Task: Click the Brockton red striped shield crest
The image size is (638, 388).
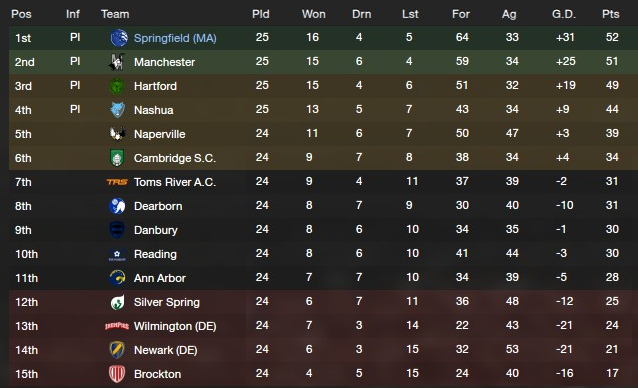Action: click(117, 374)
